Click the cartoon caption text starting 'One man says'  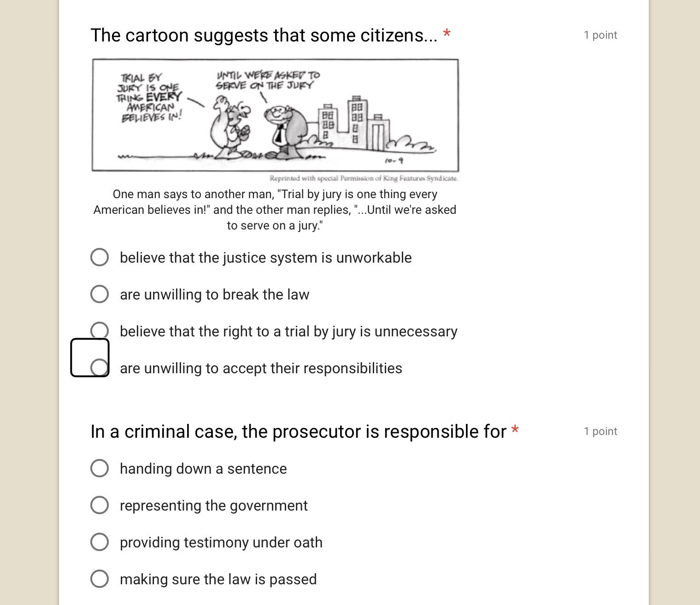click(x=275, y=210)
